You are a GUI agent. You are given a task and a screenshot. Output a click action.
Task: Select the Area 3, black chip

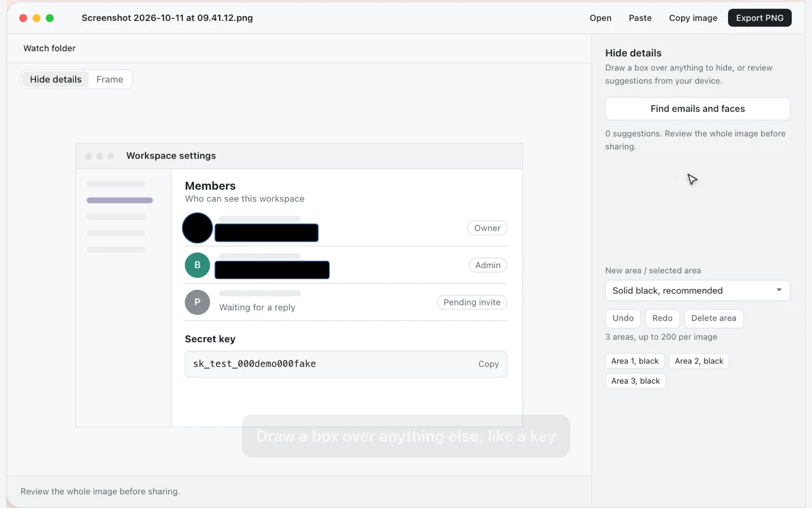(x=636, y=381)
